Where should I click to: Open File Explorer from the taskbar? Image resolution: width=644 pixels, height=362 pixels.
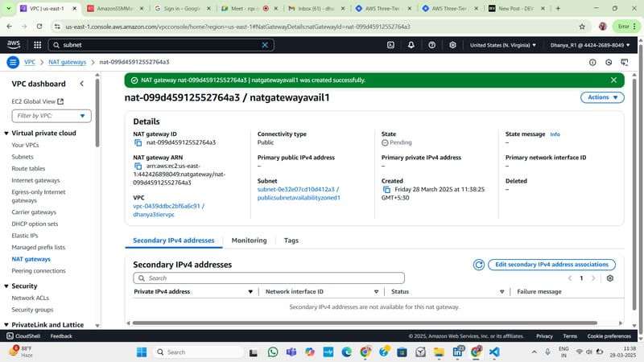coord(439,352)
